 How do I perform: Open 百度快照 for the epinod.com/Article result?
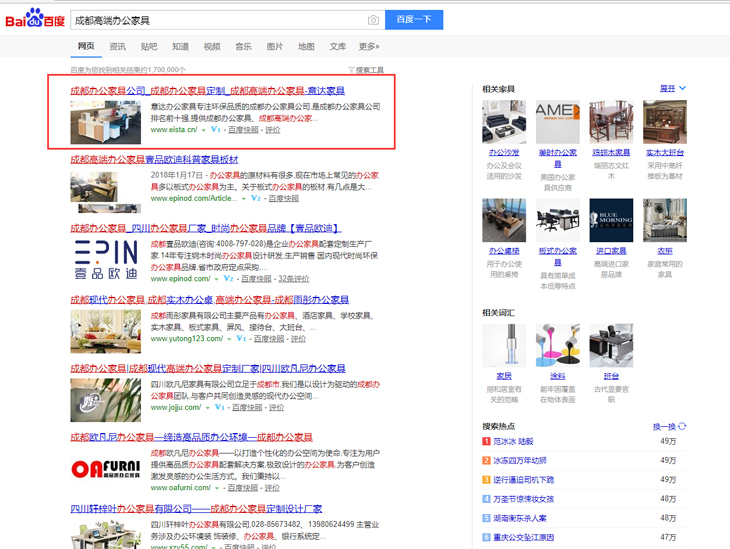click(x=284, y=198)
